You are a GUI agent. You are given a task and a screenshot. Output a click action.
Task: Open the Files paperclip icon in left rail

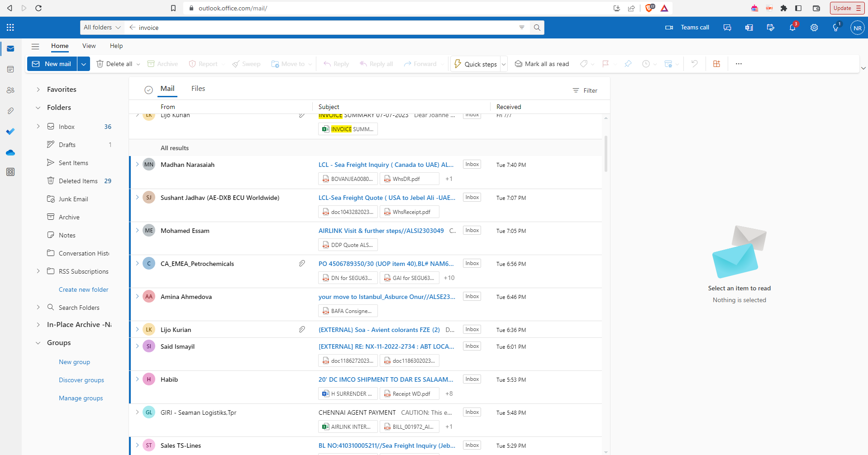(x=10, y=111)
